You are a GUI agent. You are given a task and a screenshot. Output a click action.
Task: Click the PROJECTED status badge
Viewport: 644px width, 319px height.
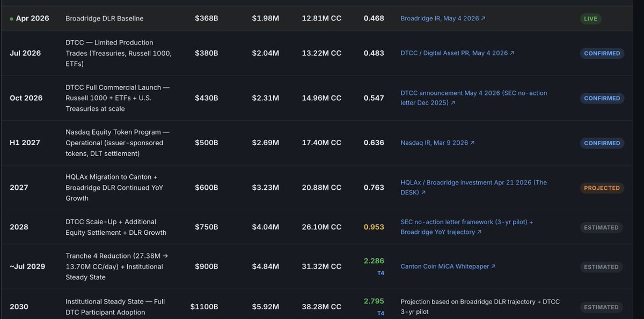point(602,188)
